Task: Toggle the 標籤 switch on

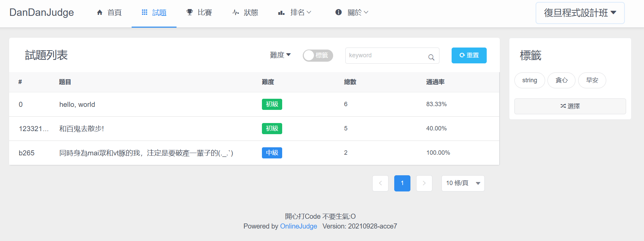Action: [318, 56]
